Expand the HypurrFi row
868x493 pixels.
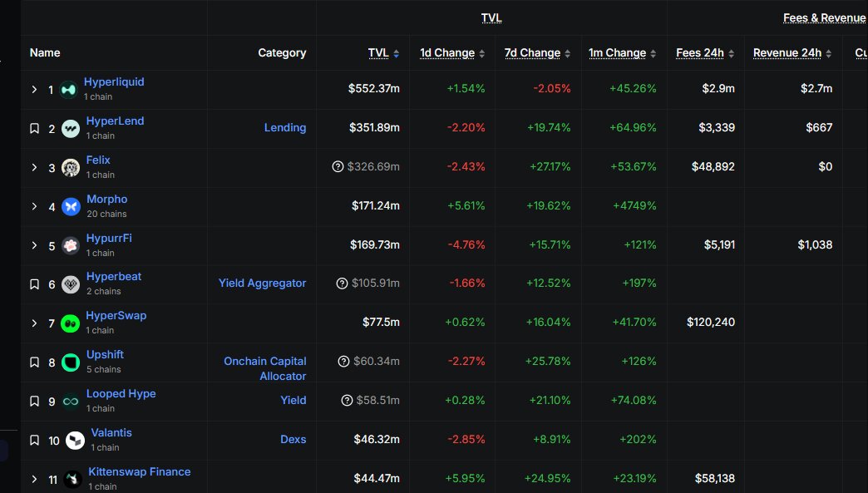coord(34,246)
